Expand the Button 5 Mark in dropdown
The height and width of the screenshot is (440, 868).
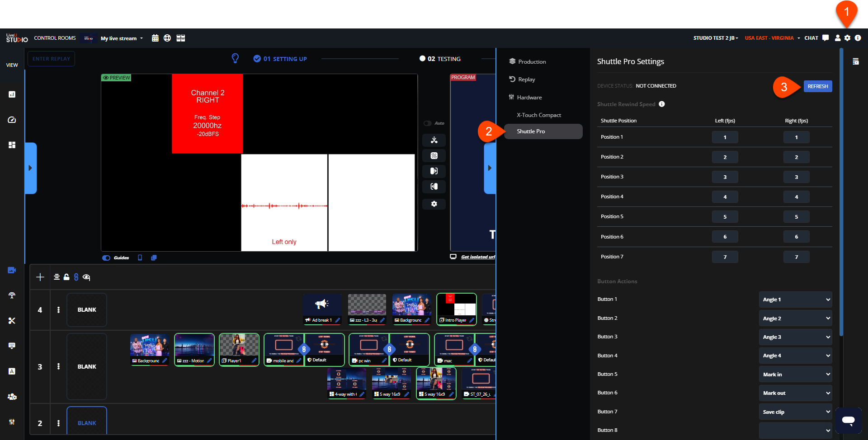tap(795, 374)
